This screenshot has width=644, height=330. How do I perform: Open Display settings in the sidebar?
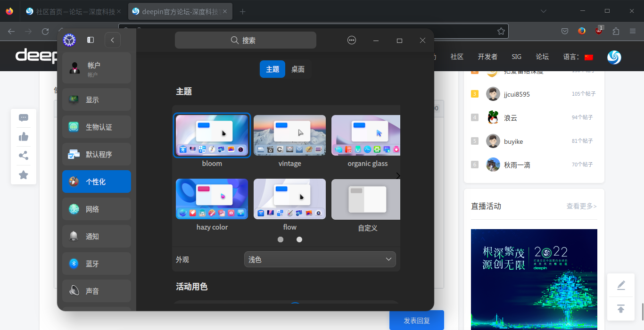tap(96, 99)
